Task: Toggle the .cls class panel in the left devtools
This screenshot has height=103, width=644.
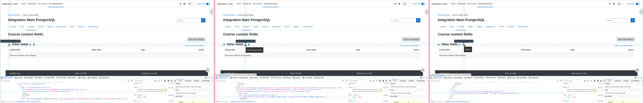Action: pos(159,81)
